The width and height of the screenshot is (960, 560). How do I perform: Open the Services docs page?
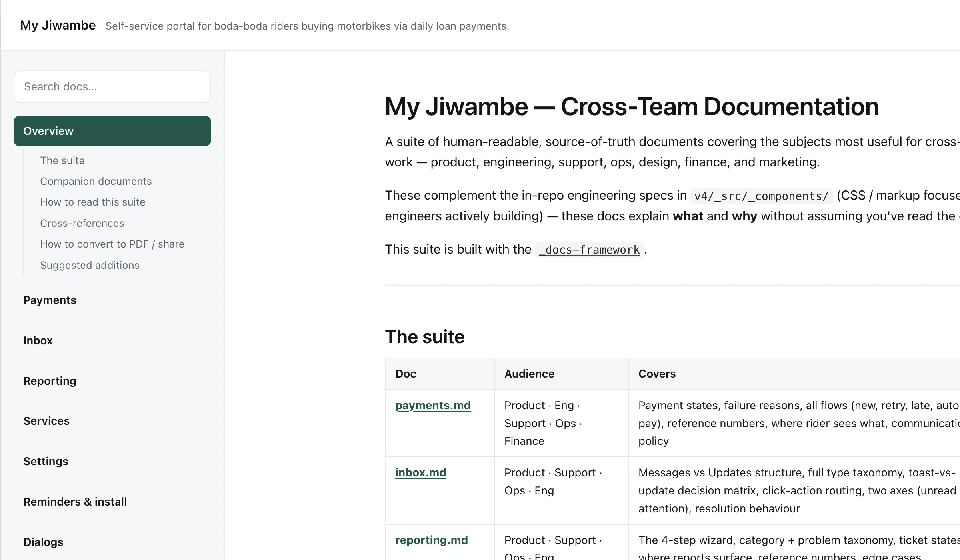pyautogui.click(x=46, y=421)
